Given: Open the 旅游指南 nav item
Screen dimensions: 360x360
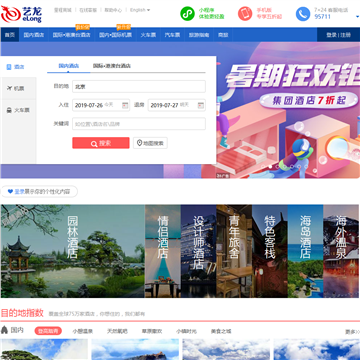Looking at the screenshot, I should (x=199, y=35).
